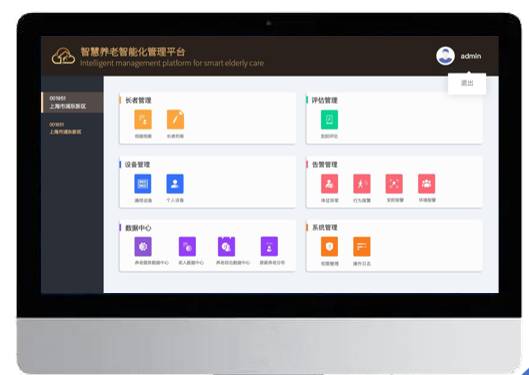The height and width of the screenshot is (375, 529).
Task: Open the green tablet tile under 评估管理
Action: tap(329, 119)
